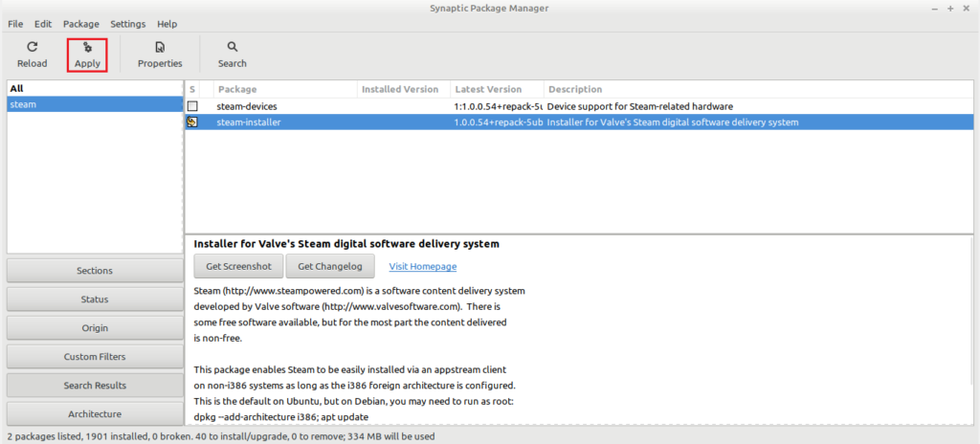Switch filter pane to Sections
980x444 pixels.
coord(95,271)
